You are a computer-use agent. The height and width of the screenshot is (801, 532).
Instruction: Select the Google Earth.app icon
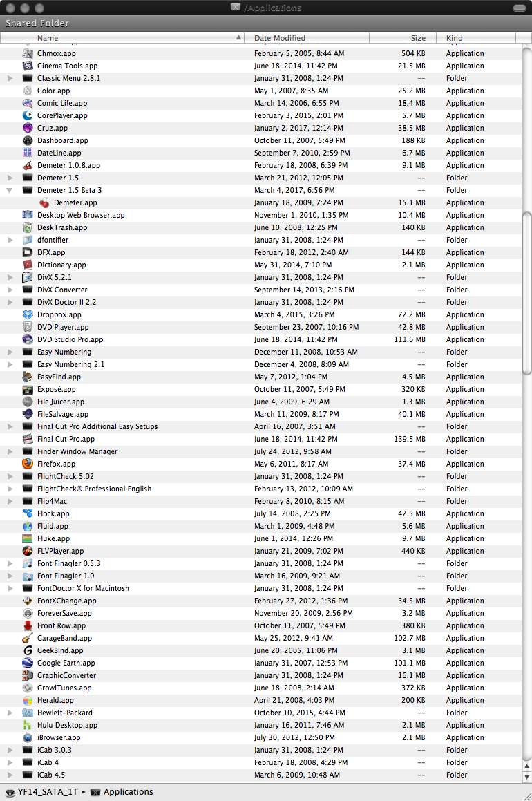pos(28,663)
